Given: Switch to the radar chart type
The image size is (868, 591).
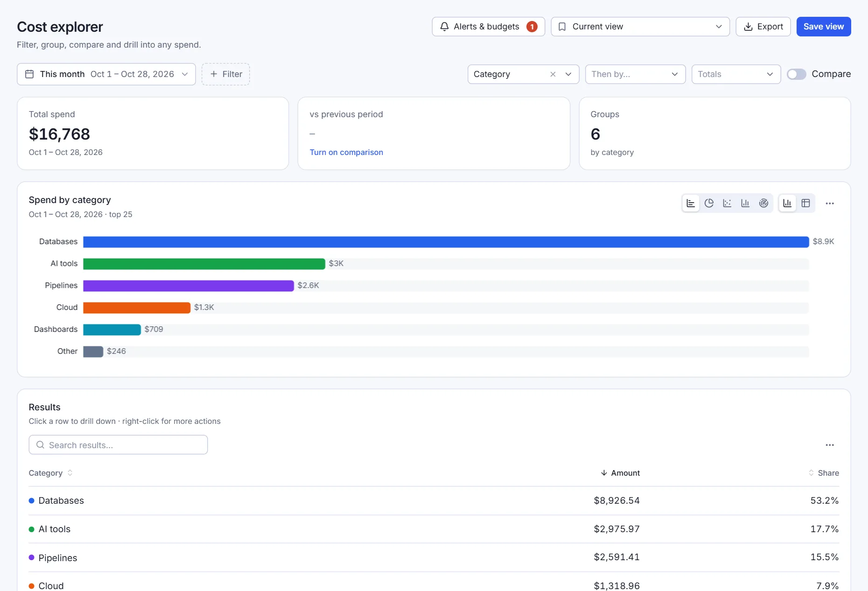Looking at the screenshot, I should click(763, 203).
